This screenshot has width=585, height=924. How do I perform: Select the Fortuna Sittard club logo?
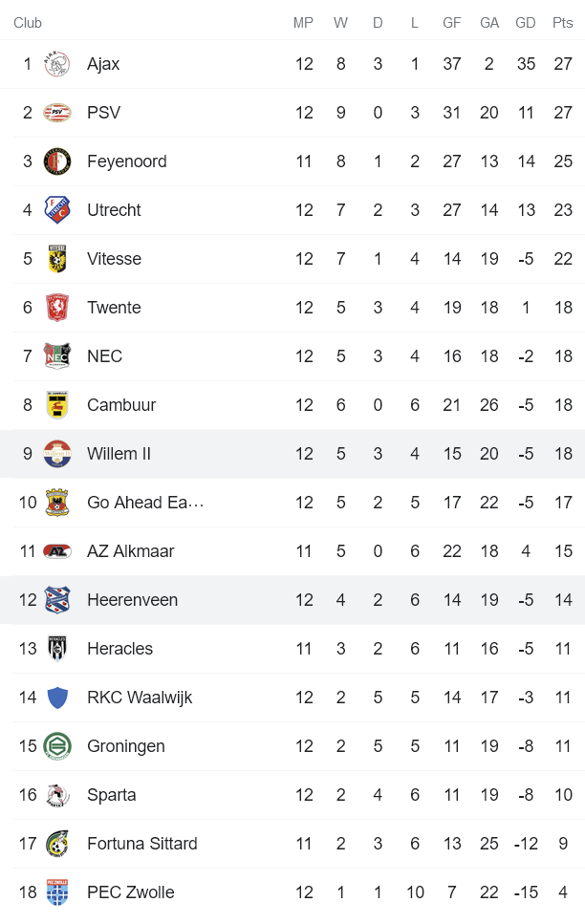coord(56,844)
